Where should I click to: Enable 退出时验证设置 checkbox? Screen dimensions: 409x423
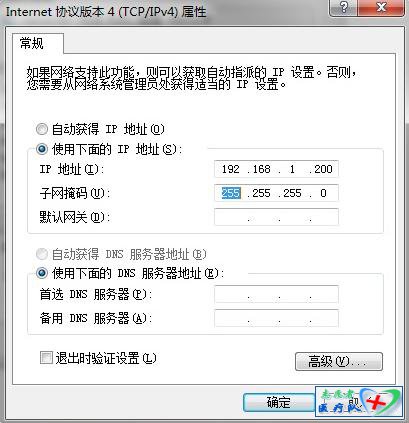[x=46, y=358]
